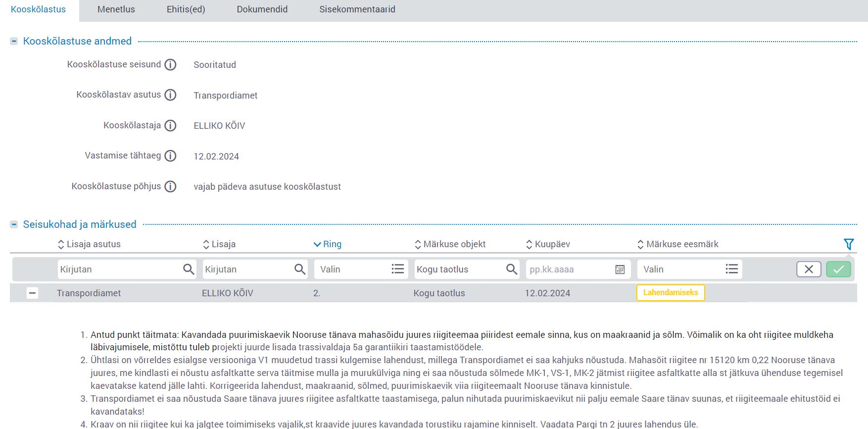Viewport: 868px width, 429px height.
Task: Click the Sooritatud status value
Action: pos(215,65)
